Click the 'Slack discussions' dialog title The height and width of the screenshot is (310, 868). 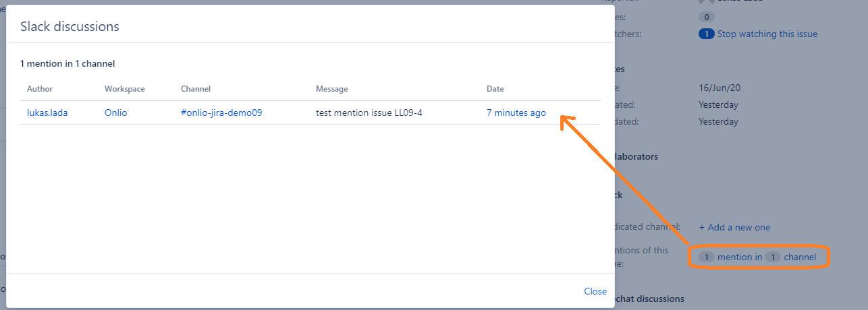coord(70,27)
